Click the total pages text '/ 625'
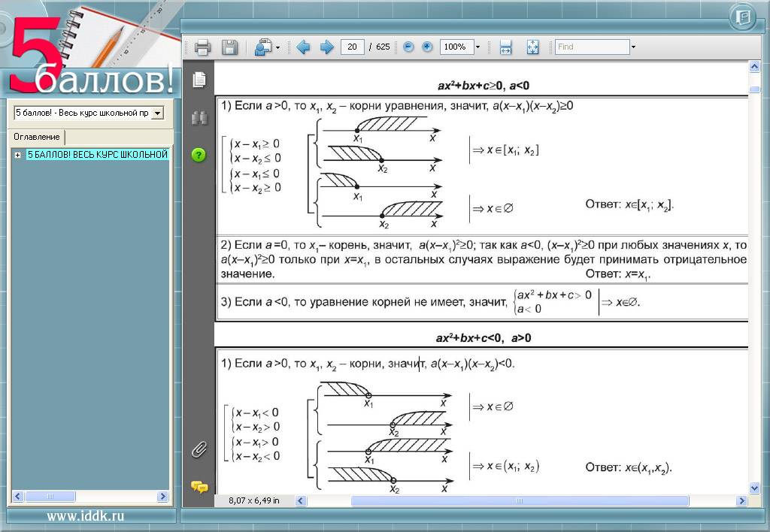This screenshot has height=532, width=770. tap(380, 47)
